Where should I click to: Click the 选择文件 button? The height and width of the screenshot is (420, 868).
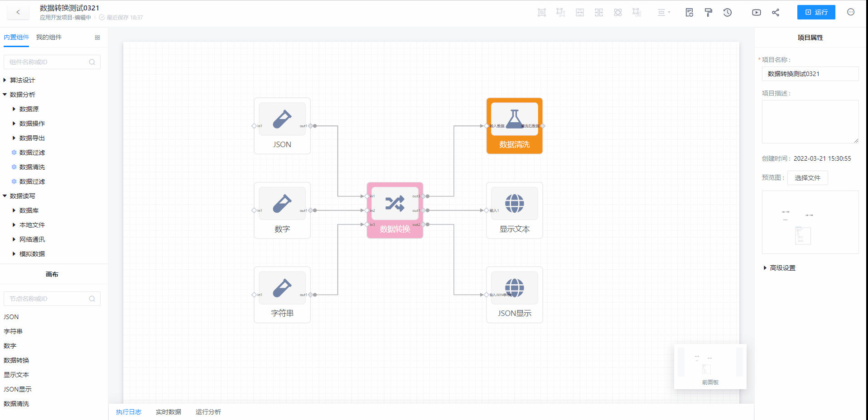click(807, 178)
